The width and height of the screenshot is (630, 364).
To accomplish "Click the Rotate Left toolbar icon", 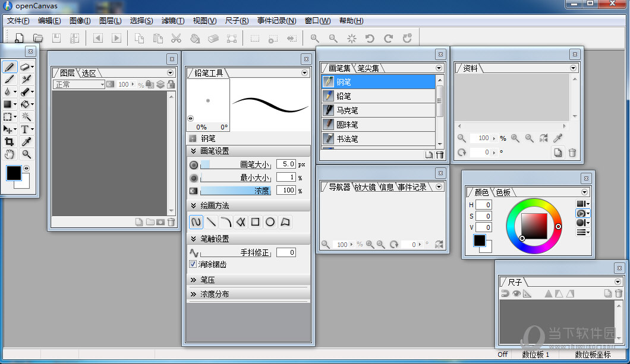I will (x=370, y=38).
